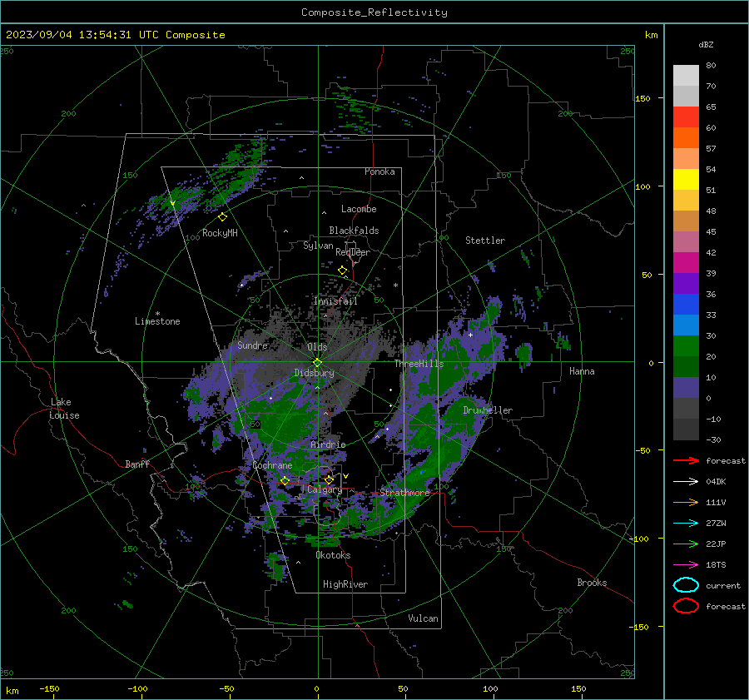
Task: Select the blue 33-36 dBZ swatch
Action: pos(686,305)
